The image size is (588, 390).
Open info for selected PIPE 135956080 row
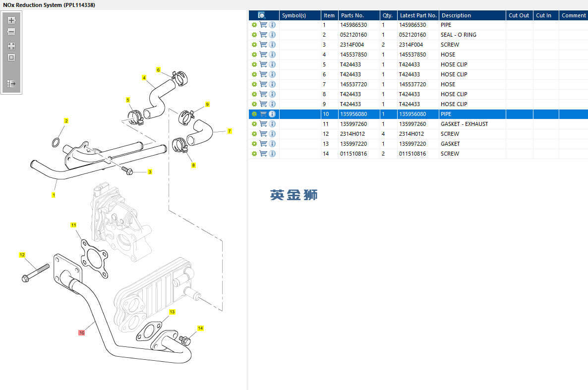pyautogui.click(x=272, y=114)
